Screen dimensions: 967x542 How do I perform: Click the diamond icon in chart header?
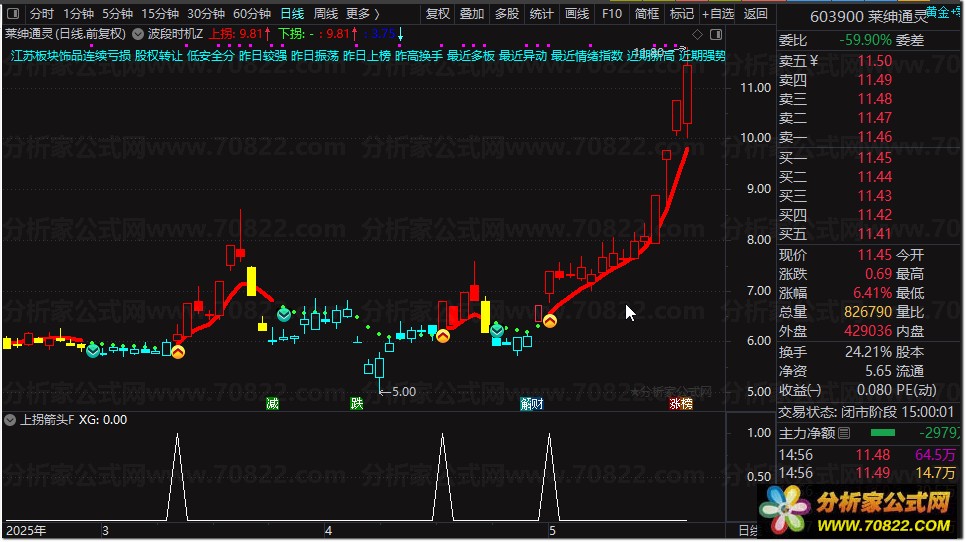(x=697, y=35)
